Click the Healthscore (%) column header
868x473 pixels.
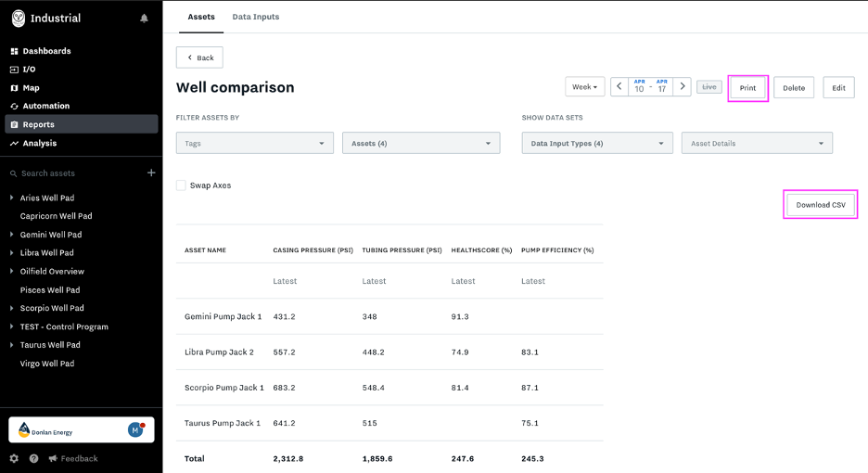point(481,250)
